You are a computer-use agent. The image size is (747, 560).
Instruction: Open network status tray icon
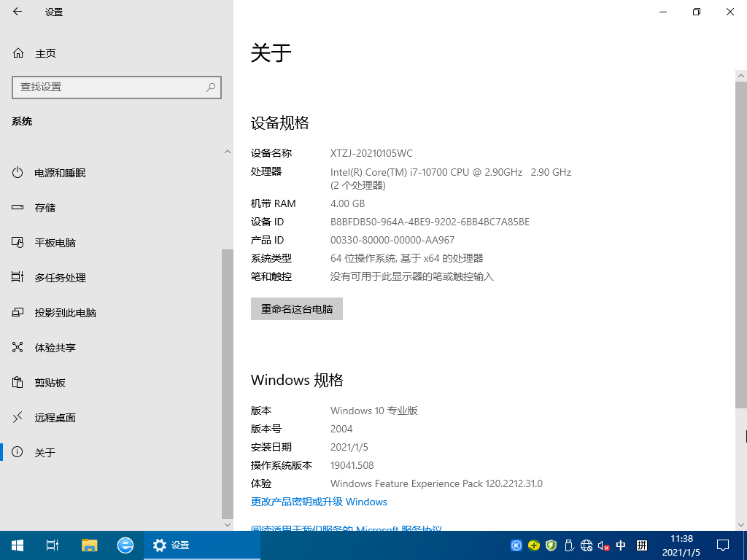pos(587,545)
